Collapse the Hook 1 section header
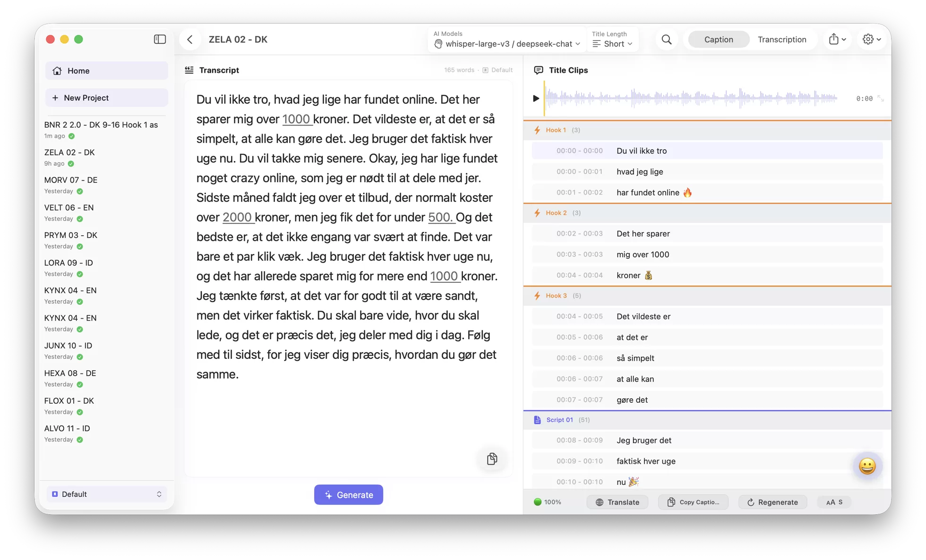Viewport: 926px width, 560px height. 707,130
